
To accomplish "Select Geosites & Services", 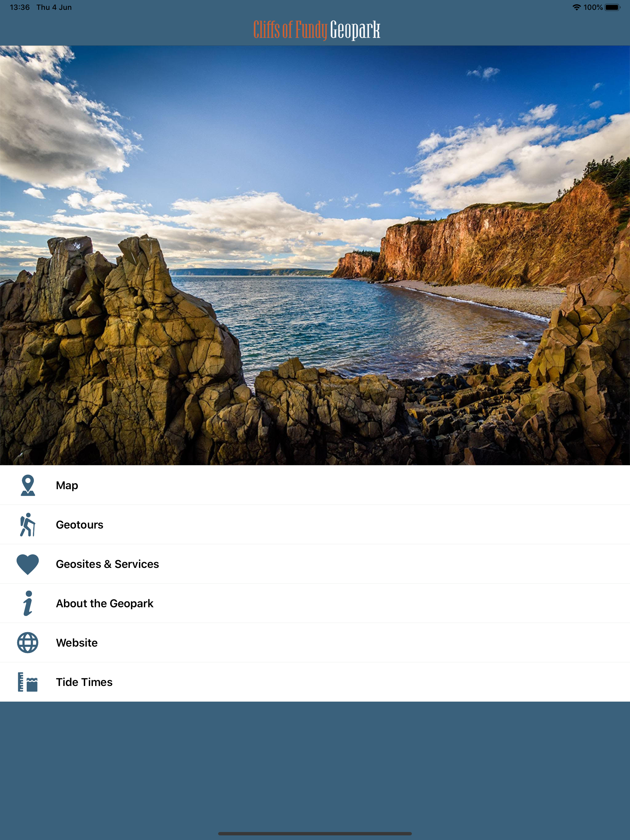I will click(x=315, y=564).
